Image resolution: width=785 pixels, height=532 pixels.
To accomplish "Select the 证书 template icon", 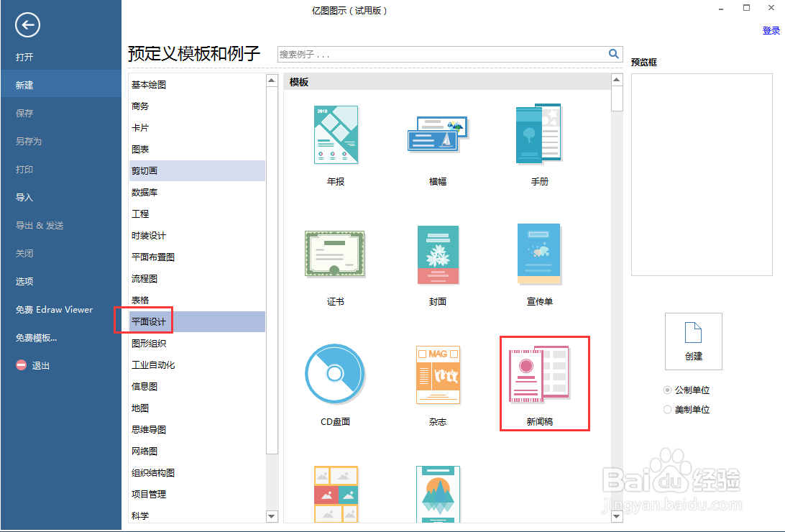I will point(335,254).
